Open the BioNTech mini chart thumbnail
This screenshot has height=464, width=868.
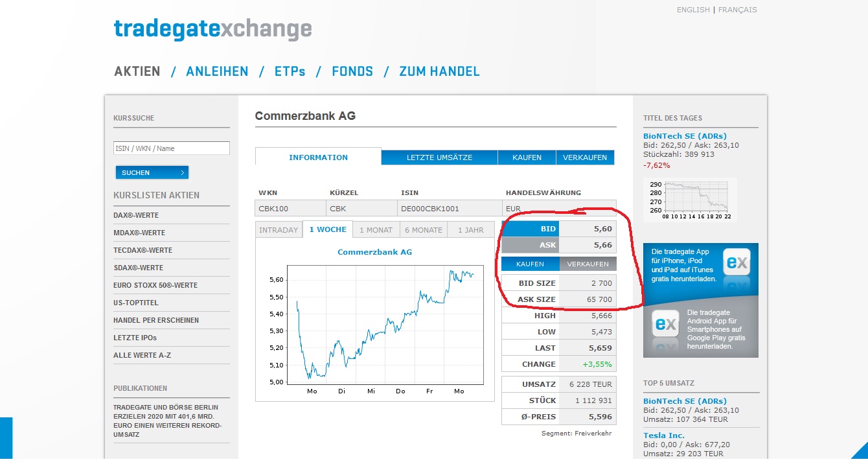click(689, 200)
